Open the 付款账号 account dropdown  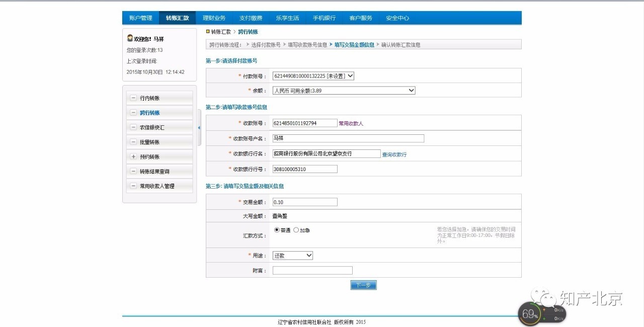coord(313,76)
